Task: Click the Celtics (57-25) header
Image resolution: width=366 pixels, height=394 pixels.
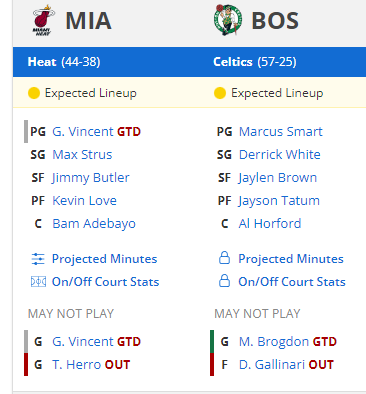Action: click(x=255, y=62)
